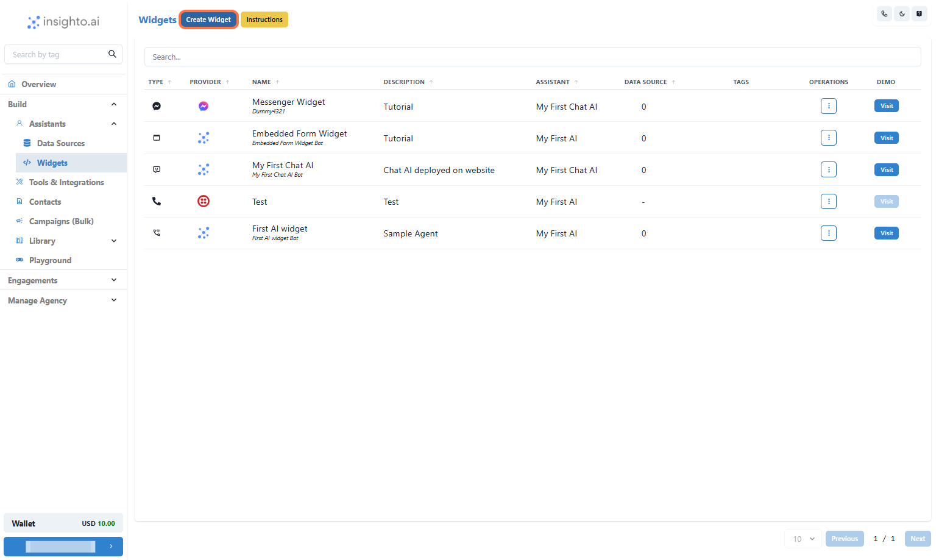
Task: Click the Create Widget button
Action: click(x=208, y=19)
